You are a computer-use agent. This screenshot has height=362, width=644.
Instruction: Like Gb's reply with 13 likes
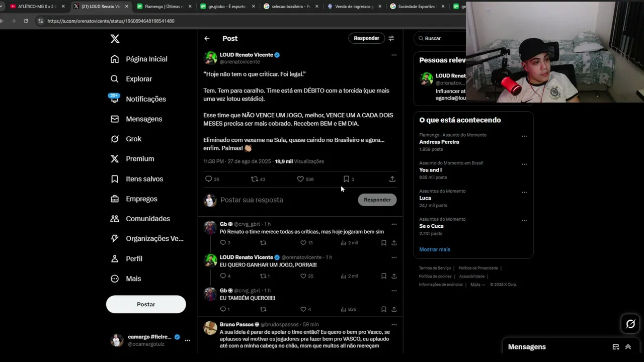[x=303, y=243]
